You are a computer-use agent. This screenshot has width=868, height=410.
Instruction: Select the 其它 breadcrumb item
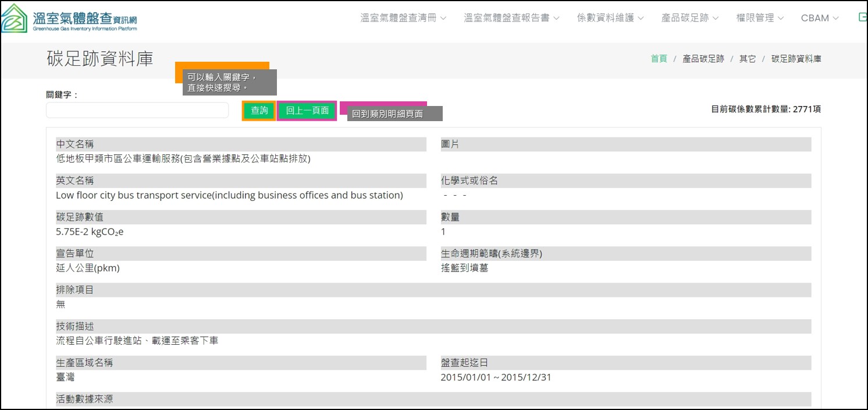[748, 59]
